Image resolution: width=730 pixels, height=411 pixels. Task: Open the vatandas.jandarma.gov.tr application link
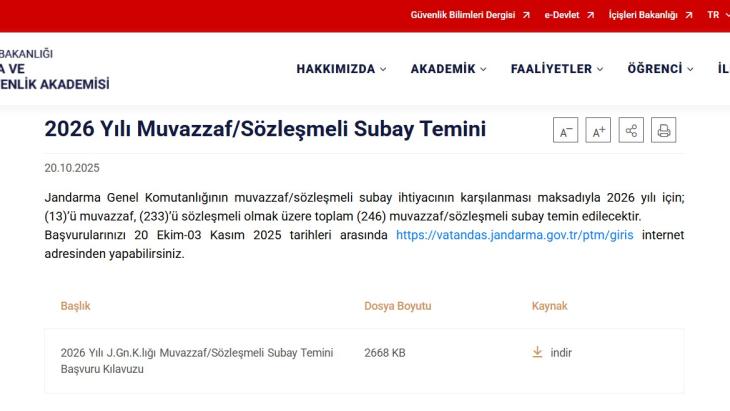click(x=515, y=235)
